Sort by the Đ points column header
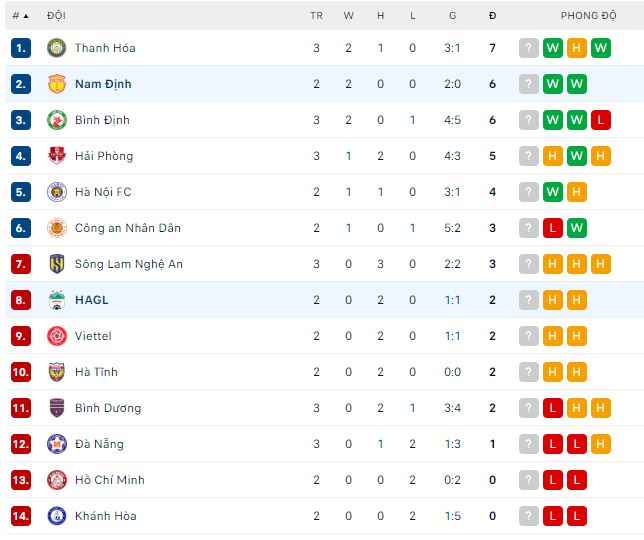This screenshot has width=644, height=540. pos(492,16)
